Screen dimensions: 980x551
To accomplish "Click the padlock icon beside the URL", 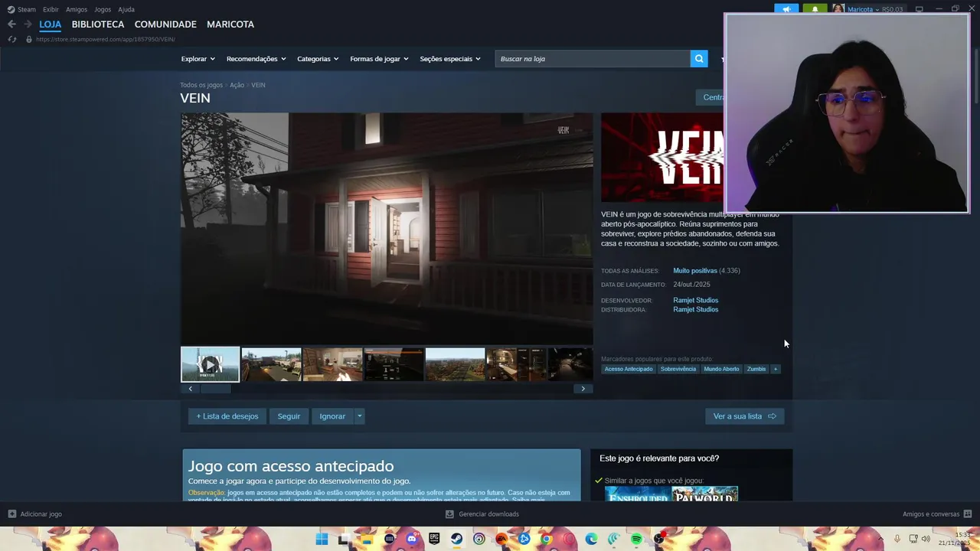I will click(29, 39).
